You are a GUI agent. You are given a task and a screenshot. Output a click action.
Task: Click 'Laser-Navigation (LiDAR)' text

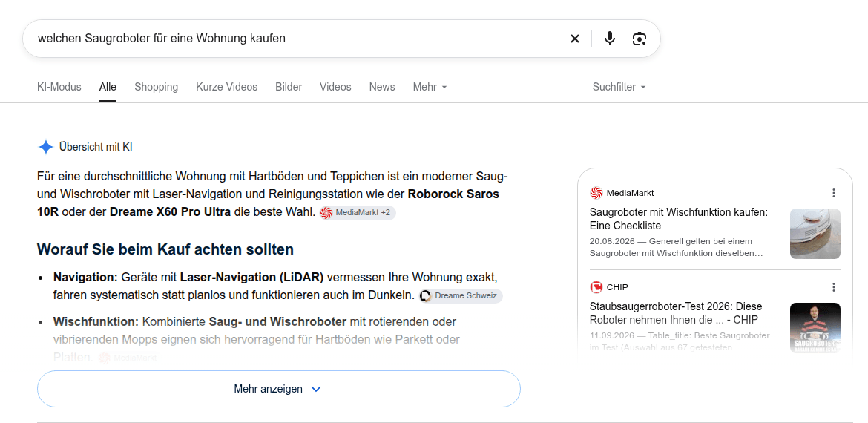pyautogui.click(x=252, y=276)
